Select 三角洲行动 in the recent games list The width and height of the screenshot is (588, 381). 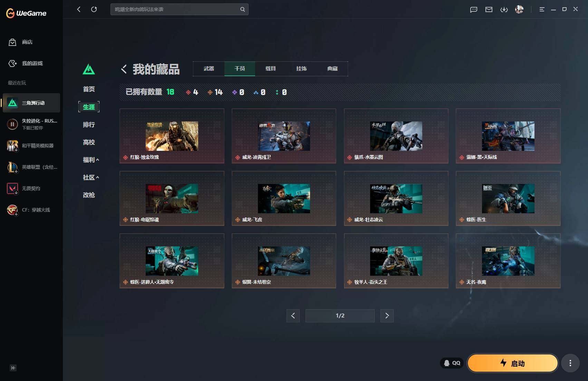[x=31, y=103]
